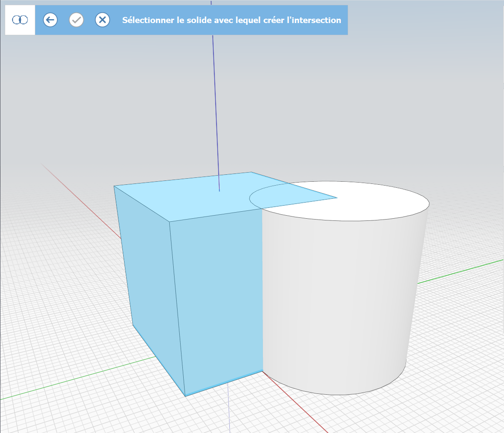This screenshot has height=433, width=504.
Task: Click the green axis line right of the cylinder
Action: 461,272
